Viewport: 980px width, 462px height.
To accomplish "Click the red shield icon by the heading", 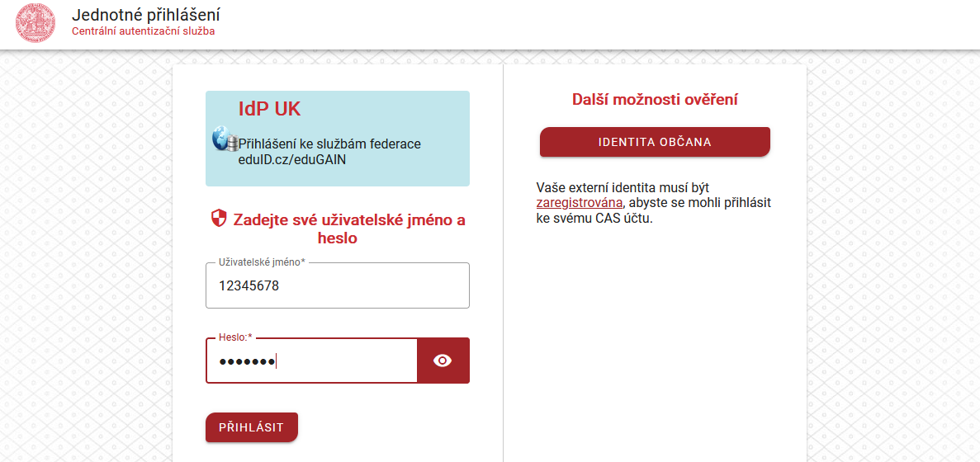I will point(219,219).
